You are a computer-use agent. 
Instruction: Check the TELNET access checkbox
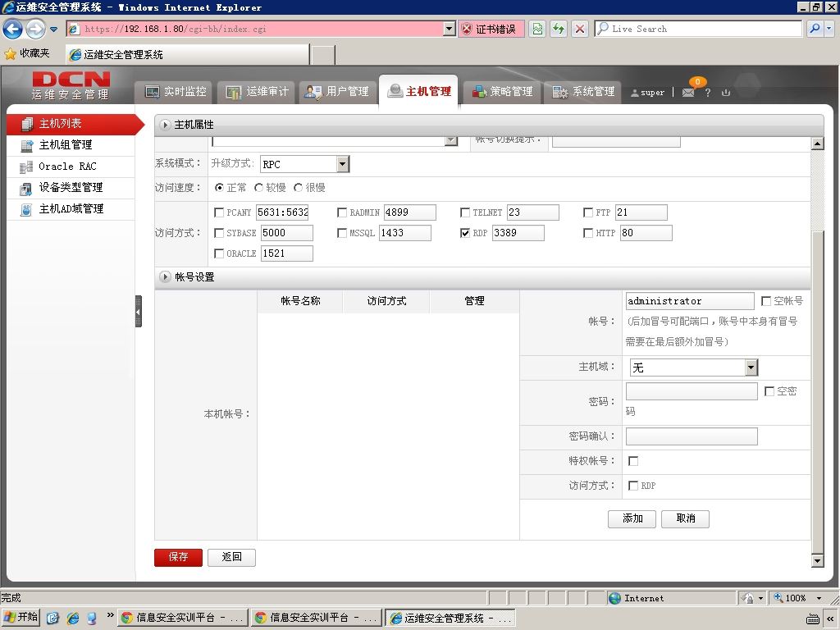(x=465, y=212)
